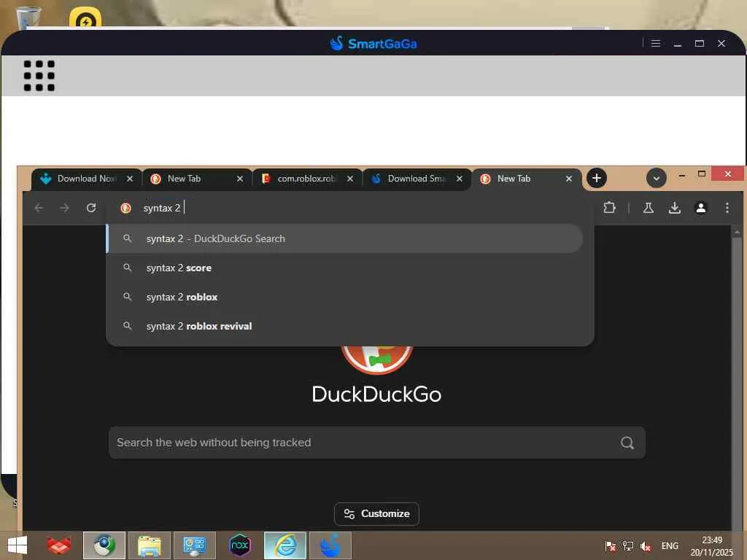The image size is (747, 560).
Task: Select suggestion syntax 2 - DuckDuckGo Search
Action: (x=344, y=238)
